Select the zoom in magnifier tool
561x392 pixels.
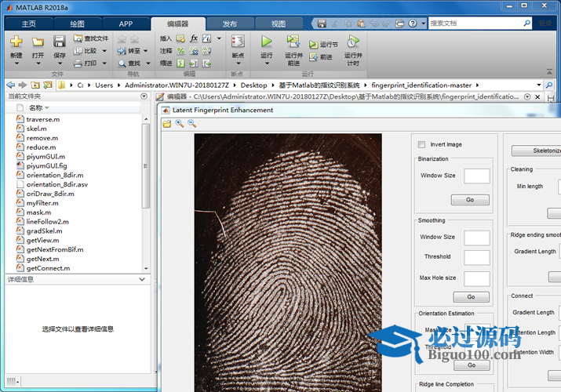point(179,124)
